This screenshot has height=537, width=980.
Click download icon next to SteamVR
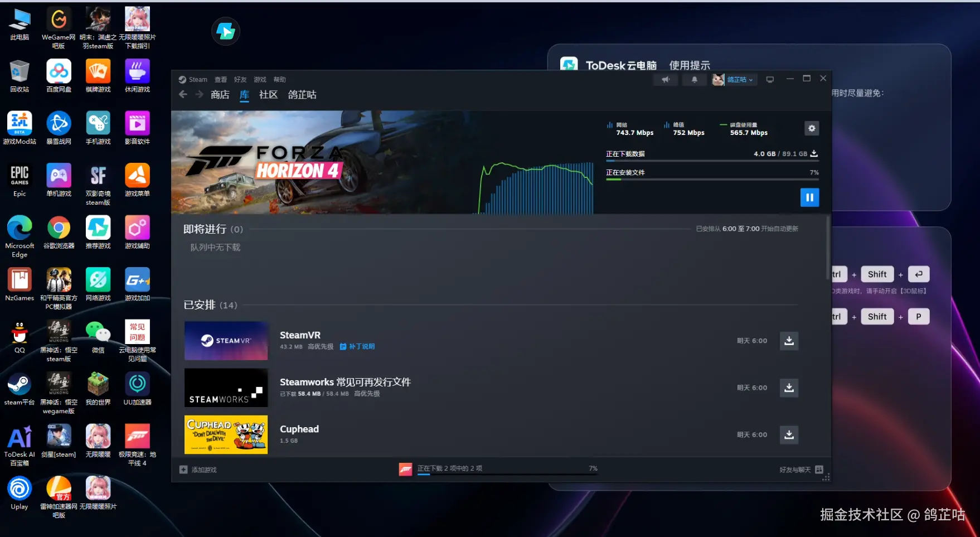tap(789, 341)
